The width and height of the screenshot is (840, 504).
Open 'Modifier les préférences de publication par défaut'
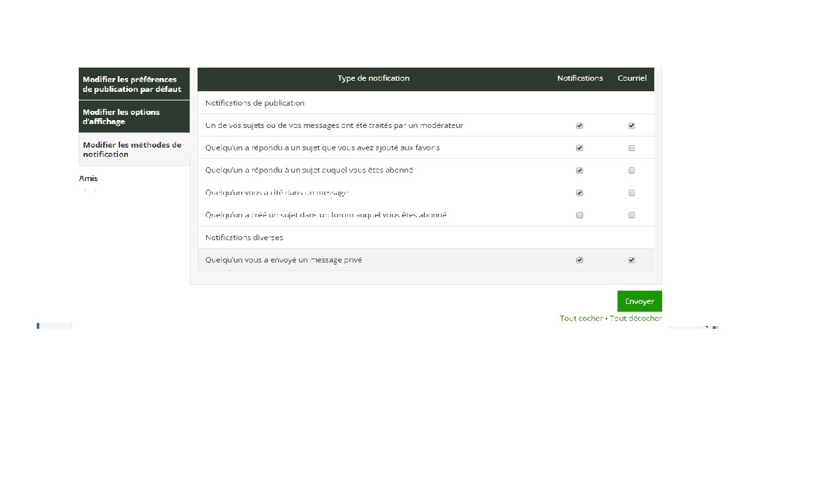[134, 84]
